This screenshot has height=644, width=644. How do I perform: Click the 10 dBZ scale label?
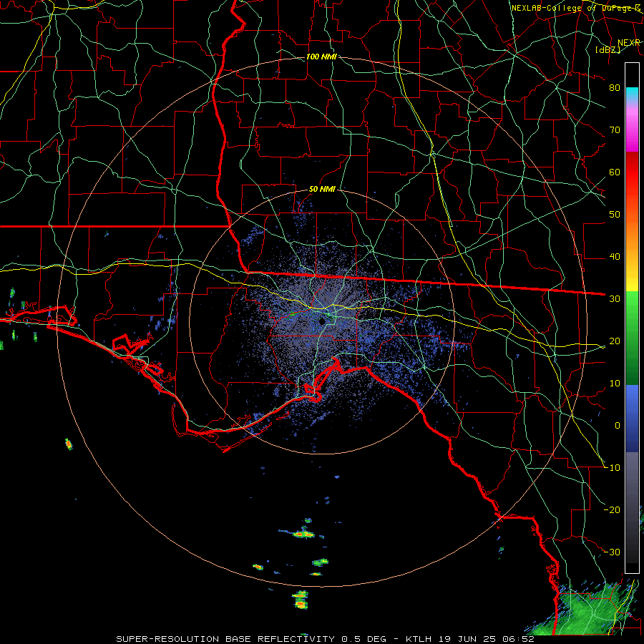(615, 384)
